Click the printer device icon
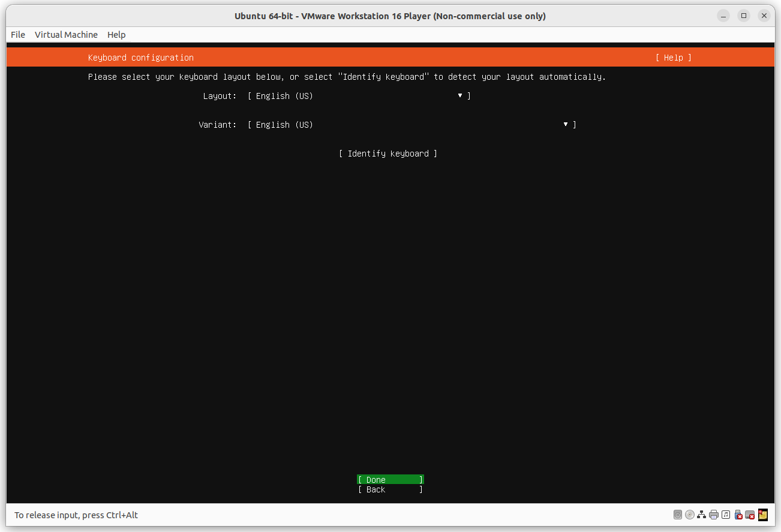Viewport: 781px width, 532px height. tap(714, 515)
